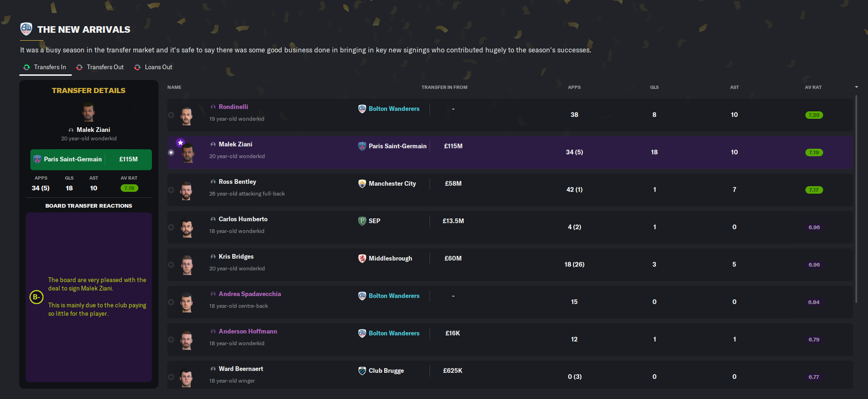Image resolution: width=868 pixels, height=399 pixels.
Task: Sort the table by the AV RAT column
Action: tap(813, 87)
